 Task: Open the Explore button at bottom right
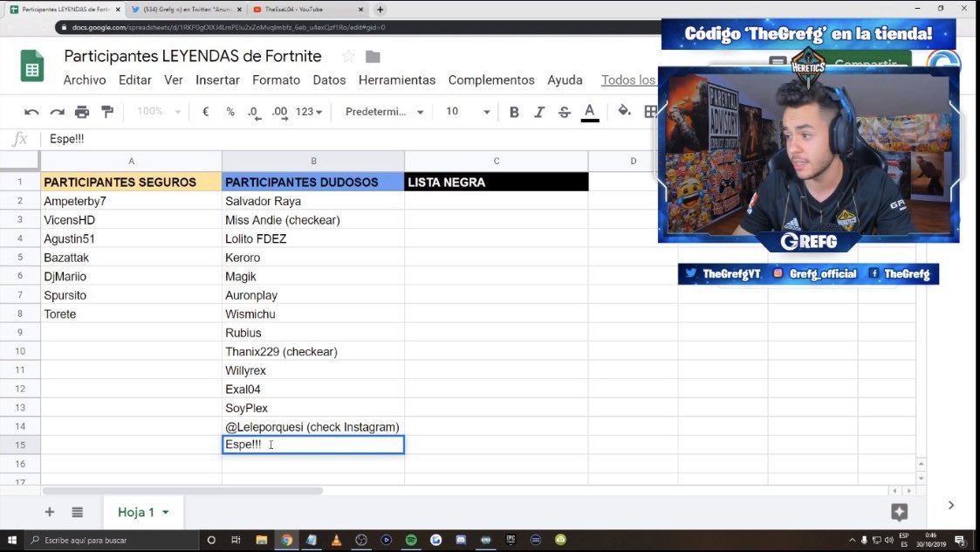(x=900, y=512)
